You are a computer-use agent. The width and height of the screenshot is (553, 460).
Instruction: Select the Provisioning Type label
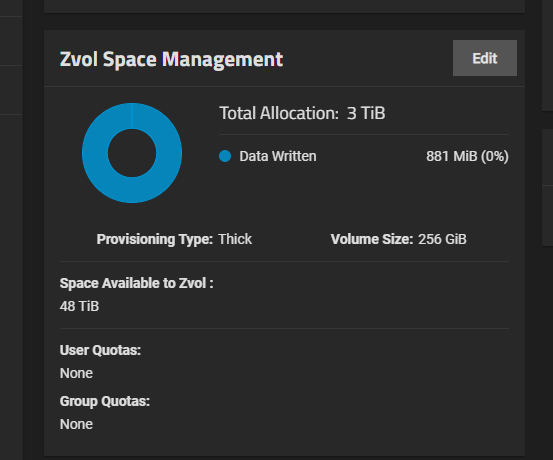pyautogui.click(x=155, y=239)
